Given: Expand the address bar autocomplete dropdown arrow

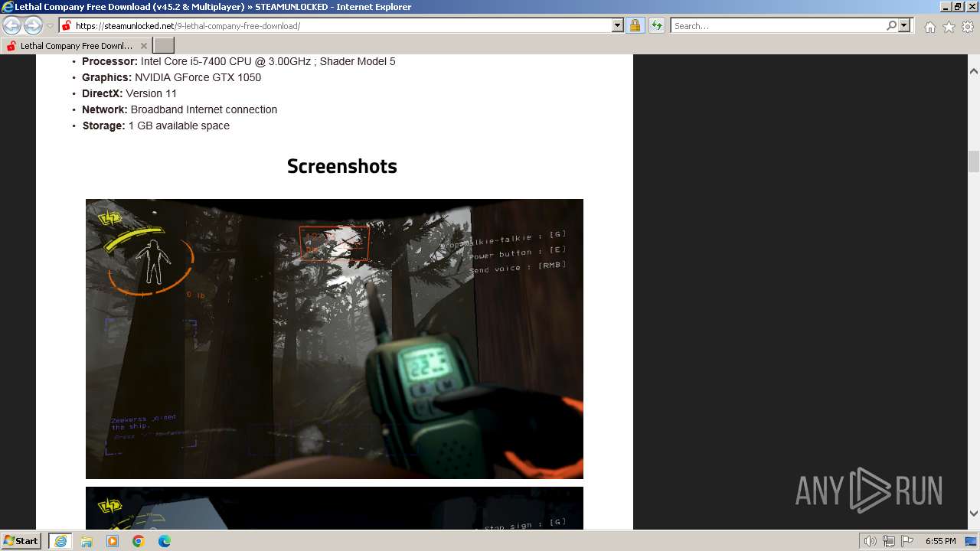Looking at the screenshot, I should coord(618,25).
